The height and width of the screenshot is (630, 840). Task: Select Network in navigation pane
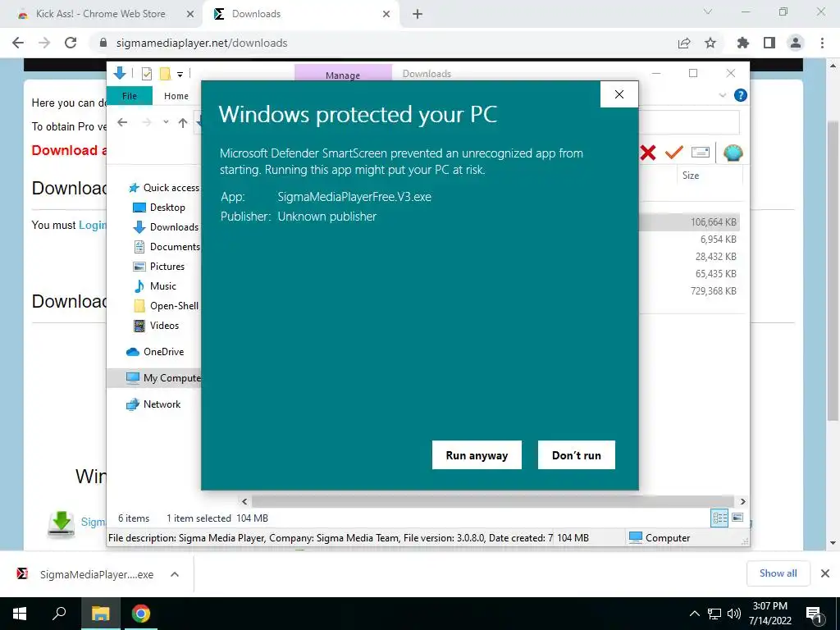153,404
